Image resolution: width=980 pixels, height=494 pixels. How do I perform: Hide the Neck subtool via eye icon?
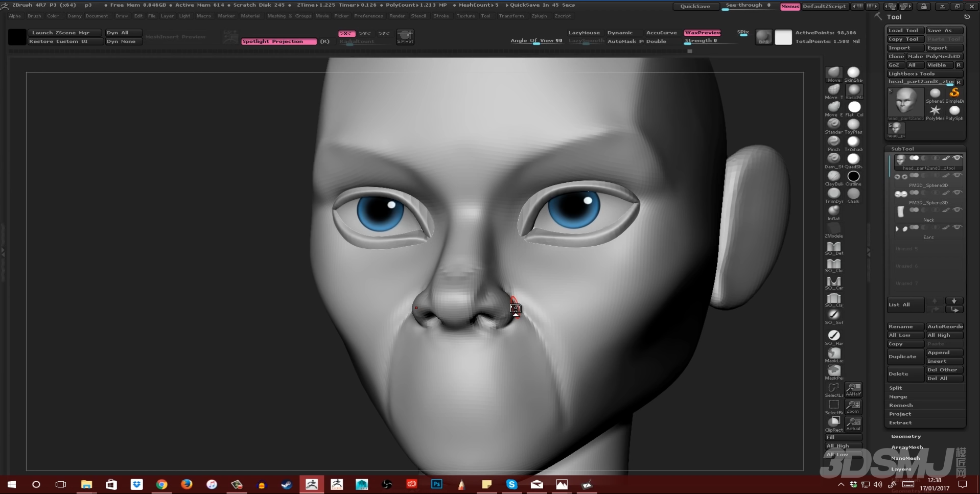pos(957,209)
